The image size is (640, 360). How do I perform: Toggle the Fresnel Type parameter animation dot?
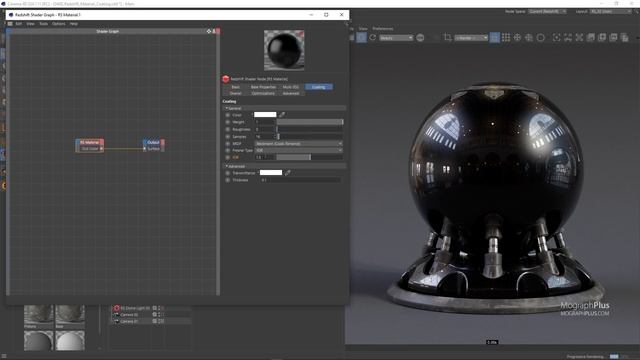228,150
